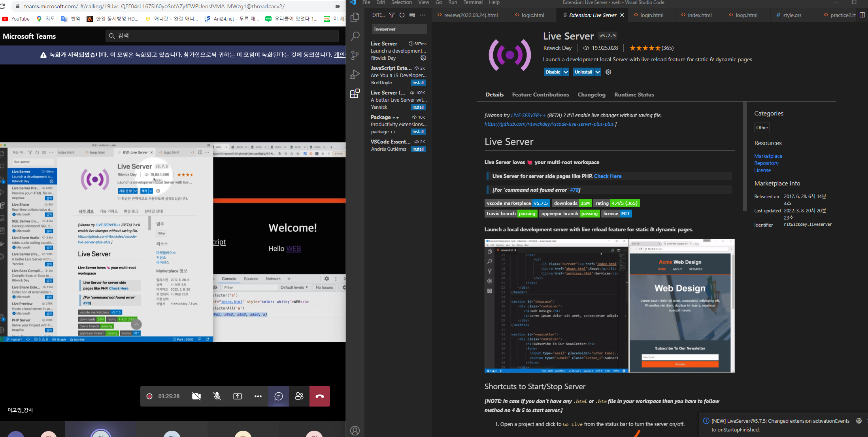Expand the Disable button dropdown arrow
The image size is (868, 437).
[566, 72]
